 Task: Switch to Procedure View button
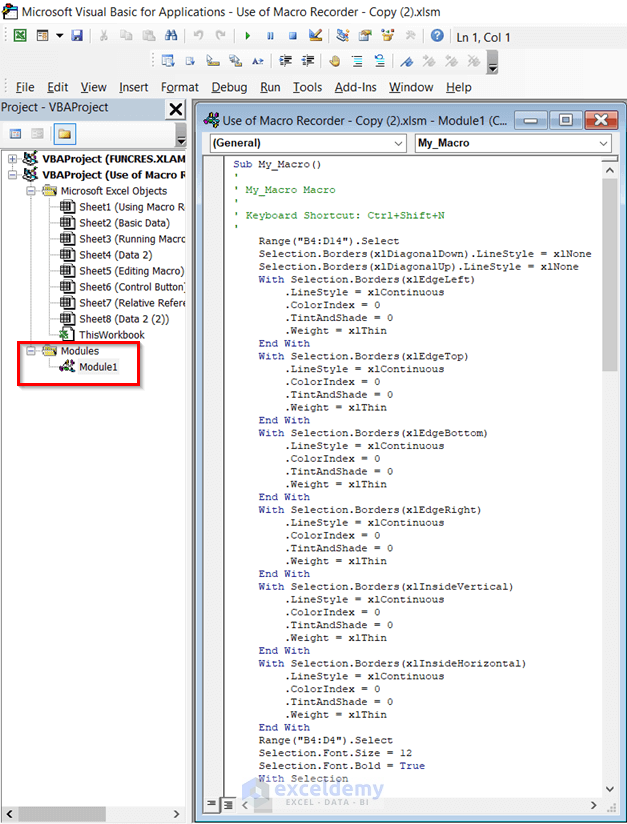pyautogui.click(x=211, y=805)
